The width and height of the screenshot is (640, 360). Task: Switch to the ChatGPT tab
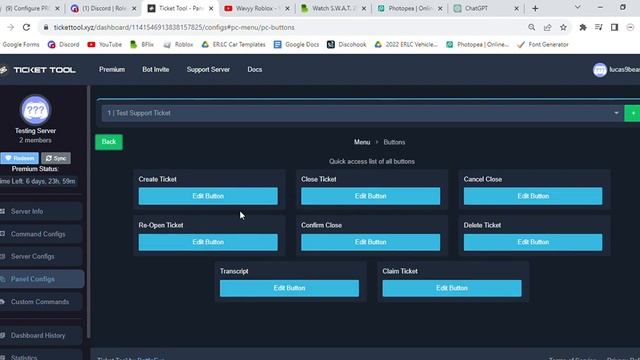486,8
